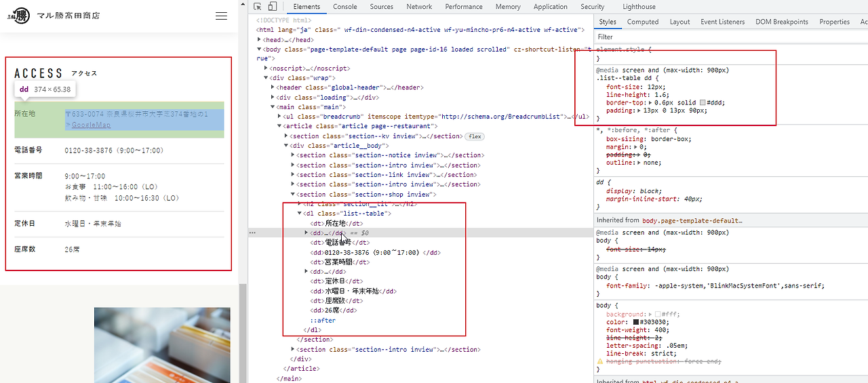Collapse the body element node
Image resolution: width=868 pixels, height=383 pixels.
pyautogui.click(x=259, y=49)
